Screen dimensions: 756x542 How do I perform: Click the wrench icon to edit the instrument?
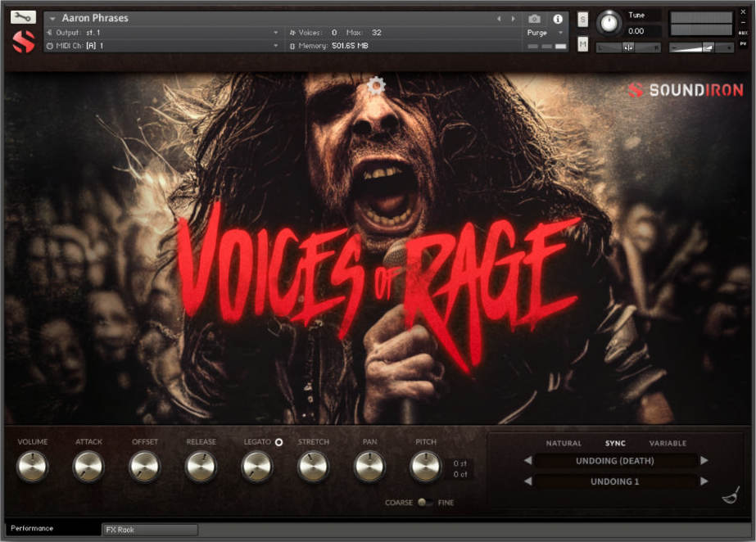(x=22, y=15)
